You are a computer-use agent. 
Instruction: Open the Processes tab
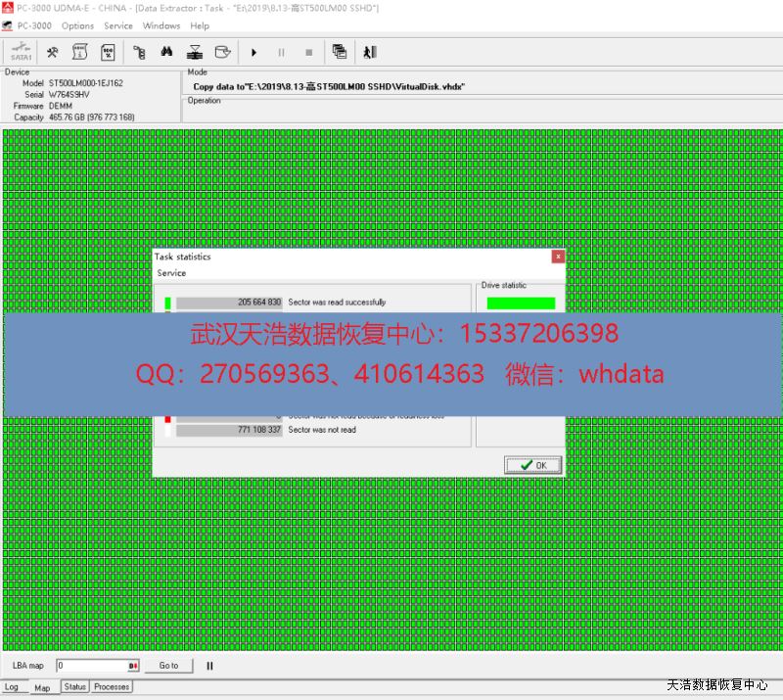tap(112, 687)
